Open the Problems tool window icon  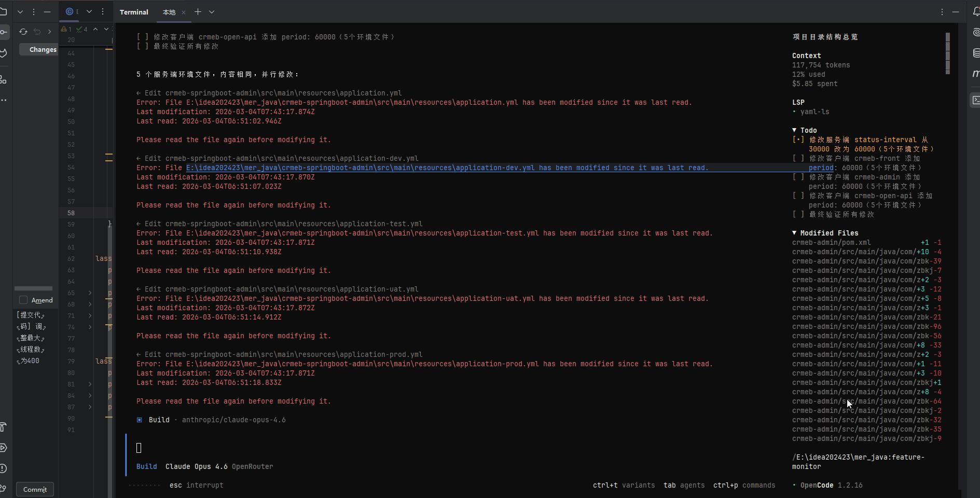pos(3,468)
